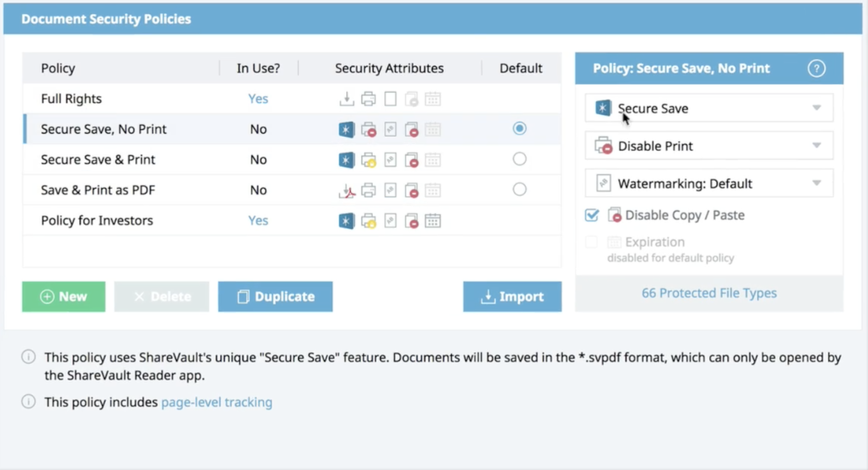The width and height of the screenshot is (868, 470).
Task: Open the Secure Save dropdown
Action: click(709, 108)
